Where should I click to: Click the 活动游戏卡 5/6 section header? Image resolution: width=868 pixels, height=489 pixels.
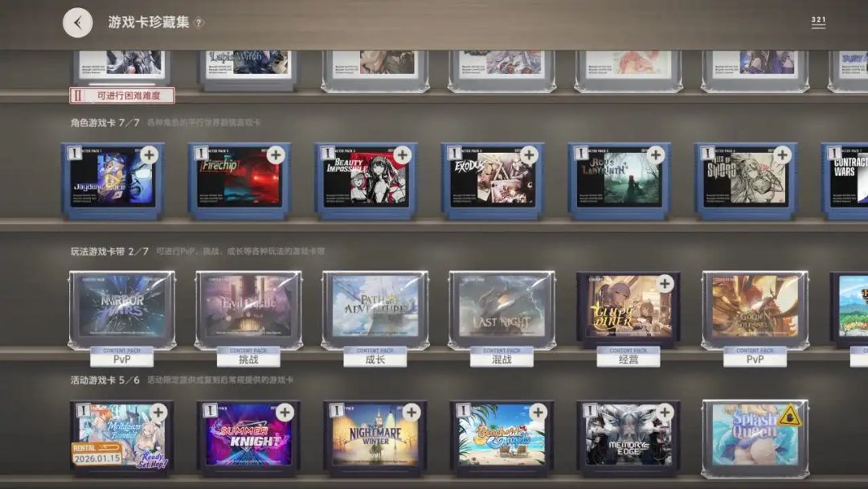coord(105,380)
